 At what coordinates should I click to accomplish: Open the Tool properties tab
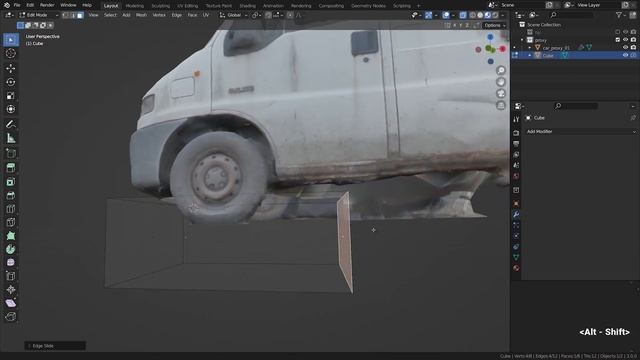516,119
